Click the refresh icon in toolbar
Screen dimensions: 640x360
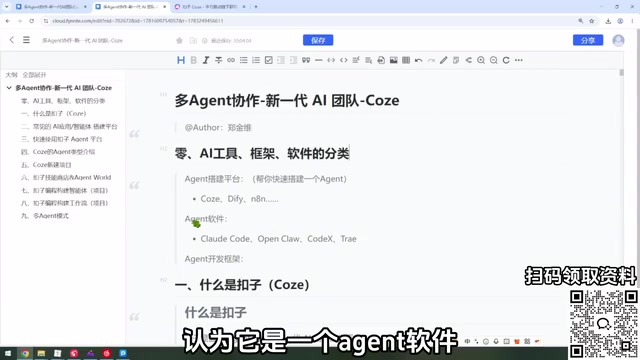pyautogui.click(x=506, y=60)
